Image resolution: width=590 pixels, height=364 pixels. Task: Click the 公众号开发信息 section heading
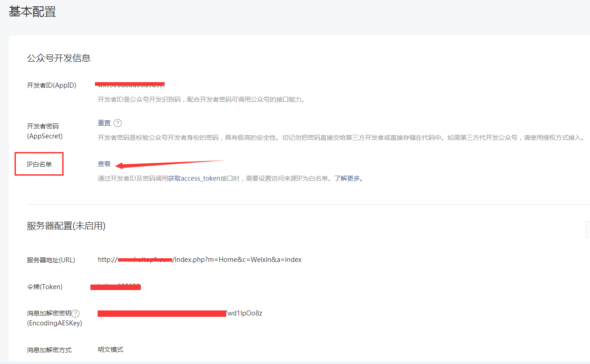(x=59, y=58)
